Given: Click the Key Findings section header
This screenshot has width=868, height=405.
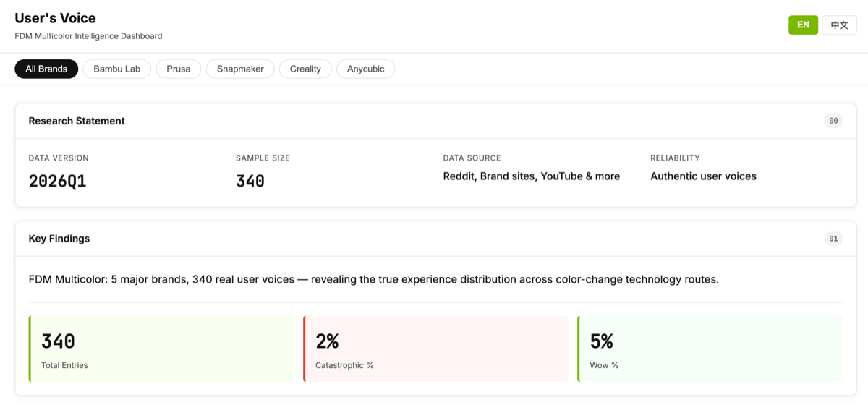Looking at the screenshot, I should pyautogui.click(x=59, y=239).
